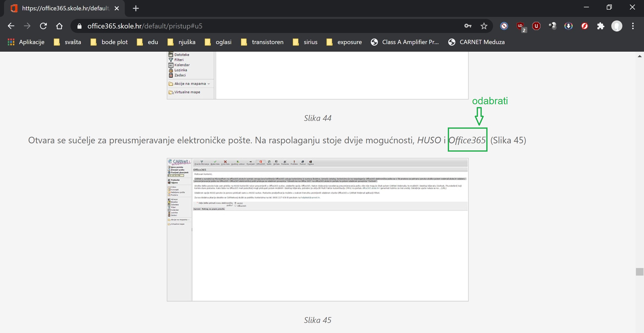
Task: Click the page scrollbar thumb
Action: [639, 272]
